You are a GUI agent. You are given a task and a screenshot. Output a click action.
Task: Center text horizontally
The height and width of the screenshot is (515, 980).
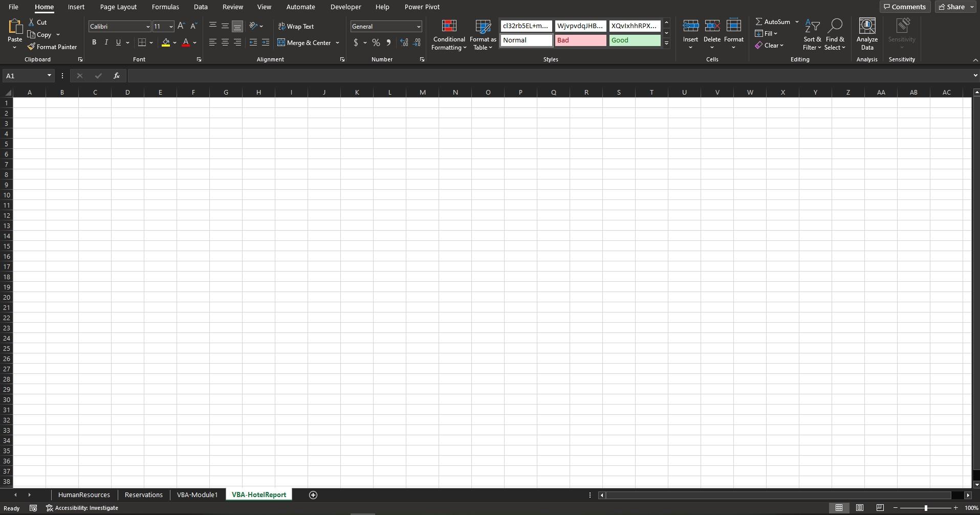pyautogui.click(x=225, y=42)
